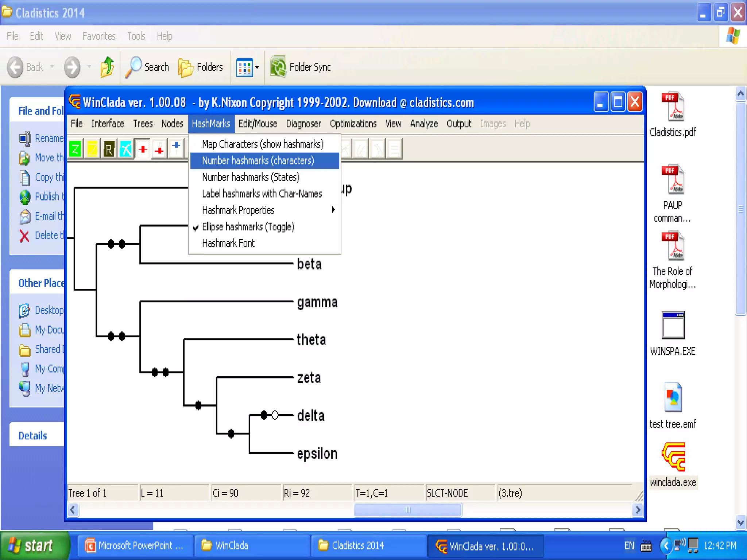Image resolution: width=747 pixels, height=560 pixels.
Task: Choose Number hashmarks (States)
Action: [x=251, y=177]
